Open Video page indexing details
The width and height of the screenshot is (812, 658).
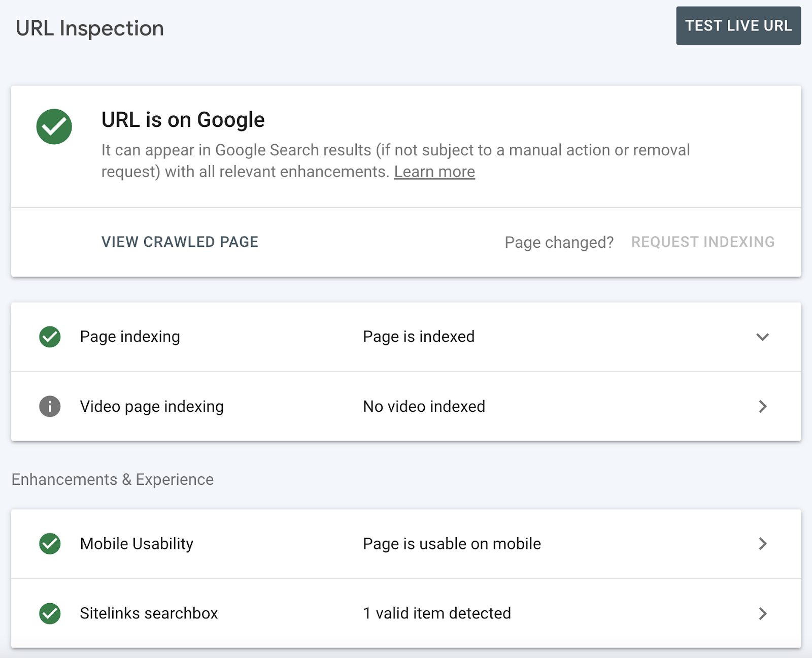(762, 406)
